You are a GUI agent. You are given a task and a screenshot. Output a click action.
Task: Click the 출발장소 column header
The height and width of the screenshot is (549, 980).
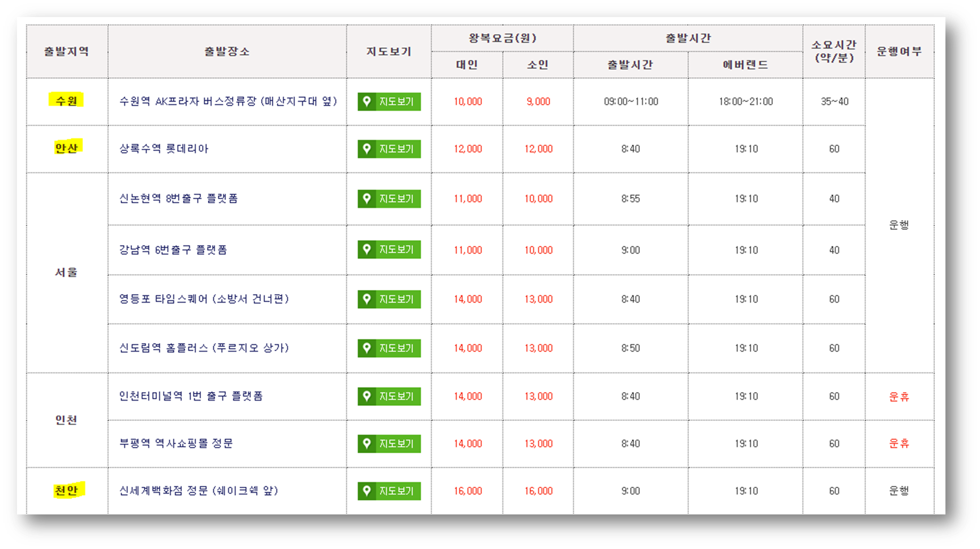pyautogui.click(x=227, y=52)
